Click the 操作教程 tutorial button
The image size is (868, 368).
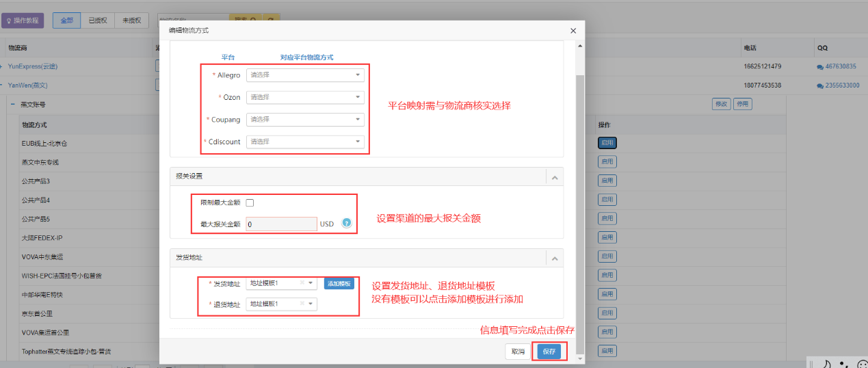tap(23, 21)
